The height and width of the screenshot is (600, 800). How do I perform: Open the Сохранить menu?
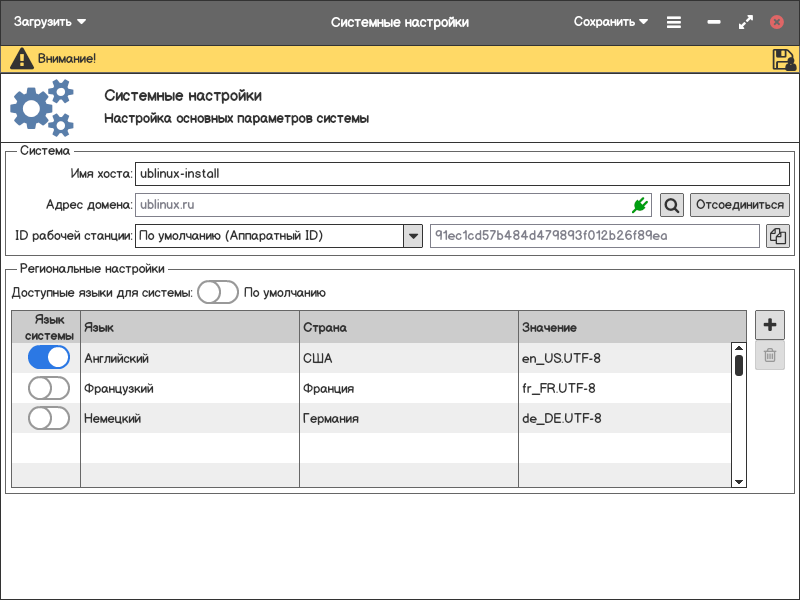[x=611, y=22]
